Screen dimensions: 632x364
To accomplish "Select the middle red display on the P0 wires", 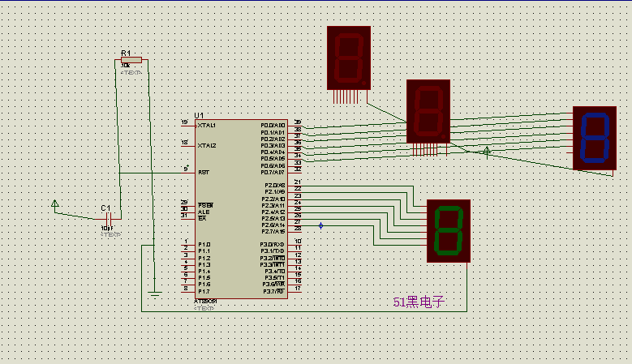I will point(428,111).
